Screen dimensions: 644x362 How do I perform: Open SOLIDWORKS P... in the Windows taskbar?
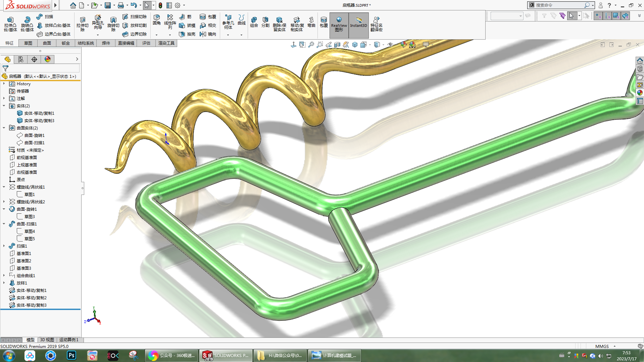(x=226, y=356)
